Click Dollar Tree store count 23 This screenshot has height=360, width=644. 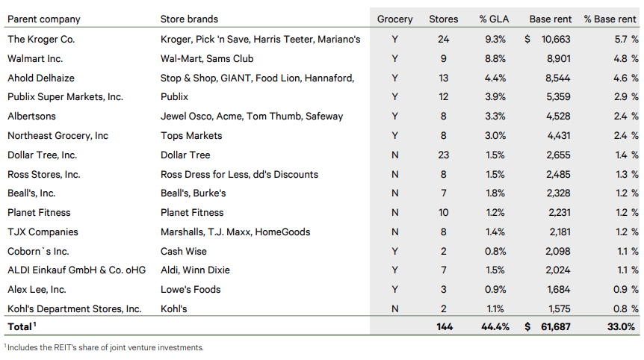click(x=443, y=155)
